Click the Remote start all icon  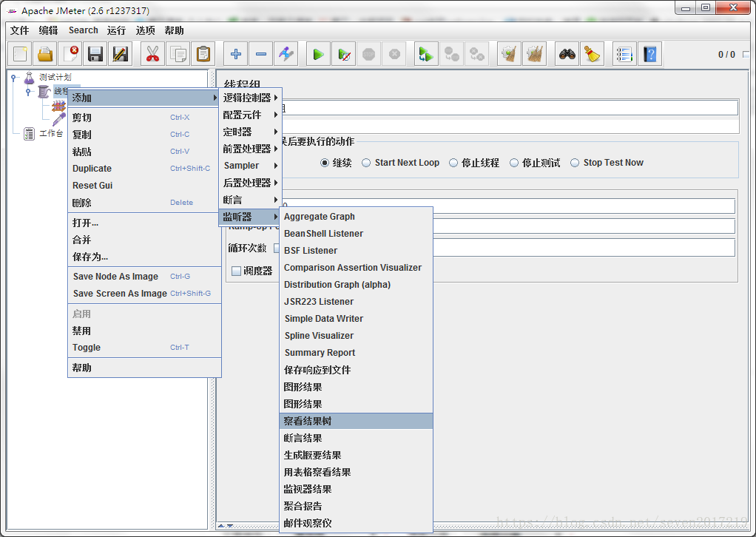426,54
